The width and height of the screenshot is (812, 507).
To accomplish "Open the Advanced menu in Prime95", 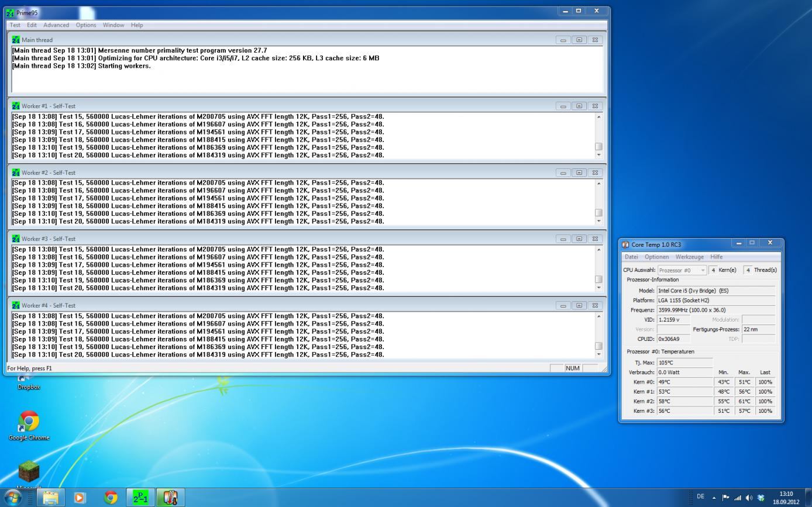I will pos(56,25).
